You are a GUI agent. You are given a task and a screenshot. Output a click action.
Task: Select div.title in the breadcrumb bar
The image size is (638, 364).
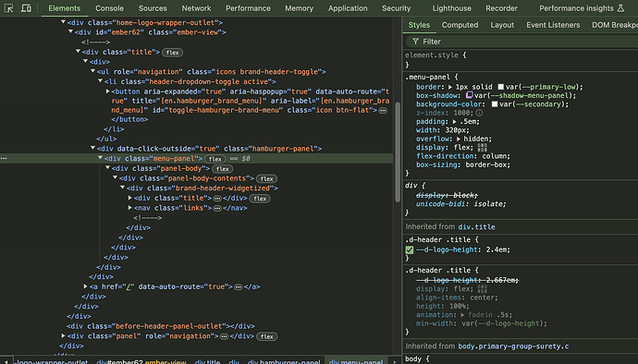207,361
